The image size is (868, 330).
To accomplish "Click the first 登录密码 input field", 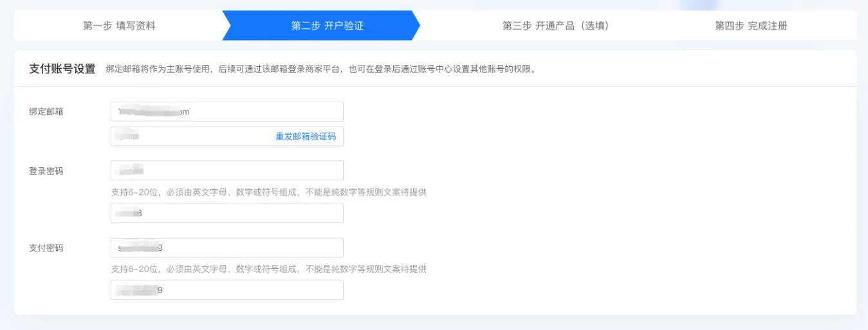I will pyautogui.click(x=226, y=170).
